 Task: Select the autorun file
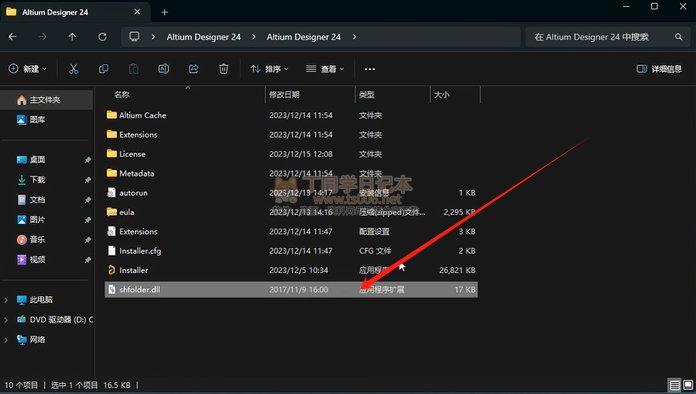[291, 193]
